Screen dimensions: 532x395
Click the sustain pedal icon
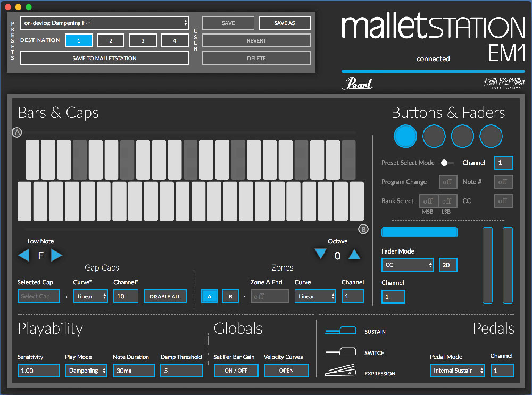click(x=340, y=331)
